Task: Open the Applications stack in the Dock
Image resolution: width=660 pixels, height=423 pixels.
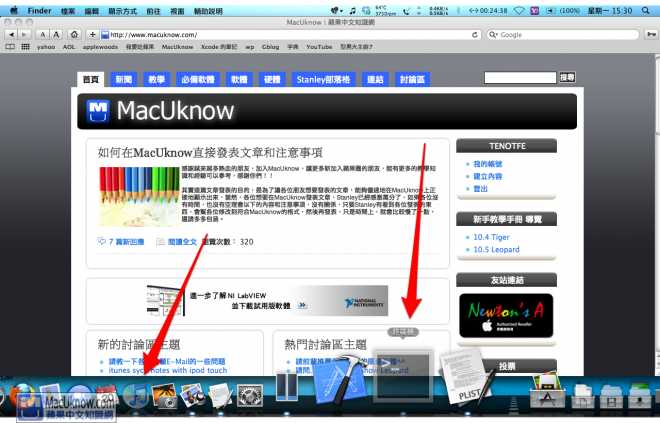Action: pyautogui.click(x=546, y=392)
